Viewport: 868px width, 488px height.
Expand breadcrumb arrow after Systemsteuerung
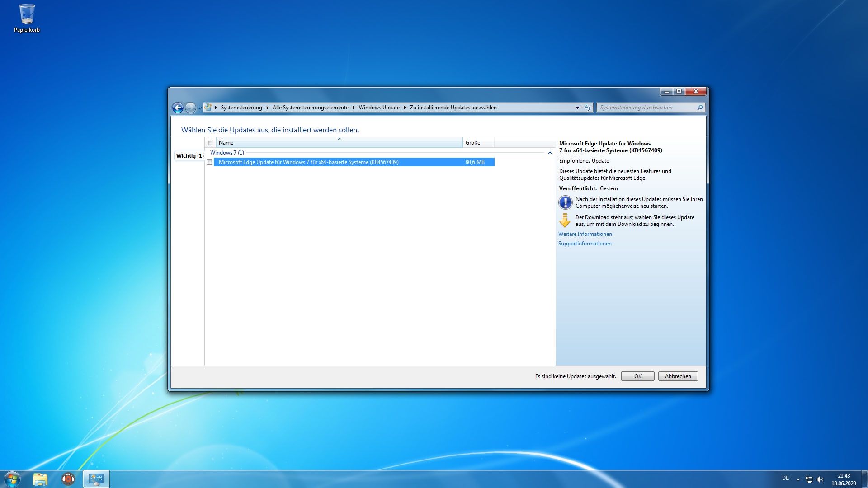coord(267,108)
